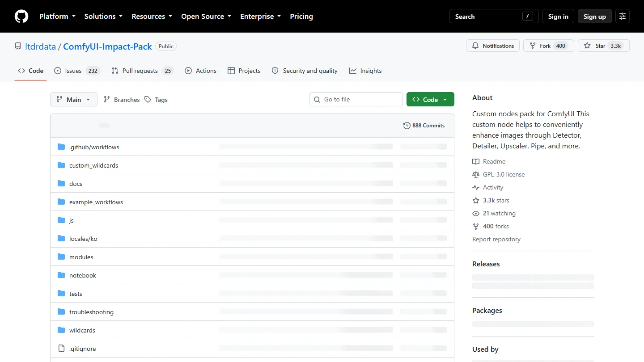View the Tags list

point(156,100)
